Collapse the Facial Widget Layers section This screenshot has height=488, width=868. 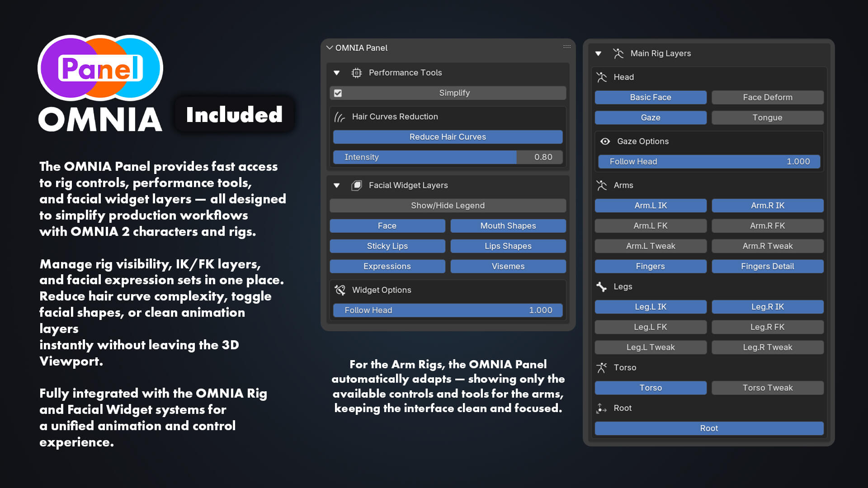336,185
